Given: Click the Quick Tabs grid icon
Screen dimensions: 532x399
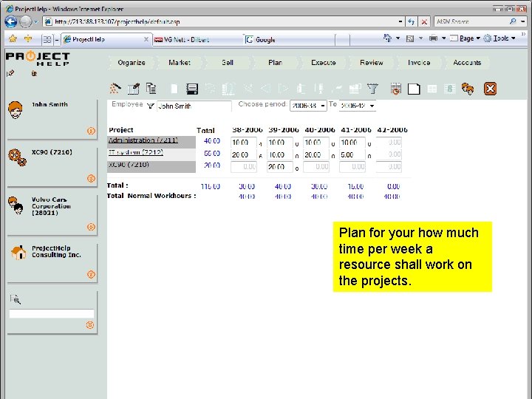Looking at the screenshot, I should [x=47, y=39].
